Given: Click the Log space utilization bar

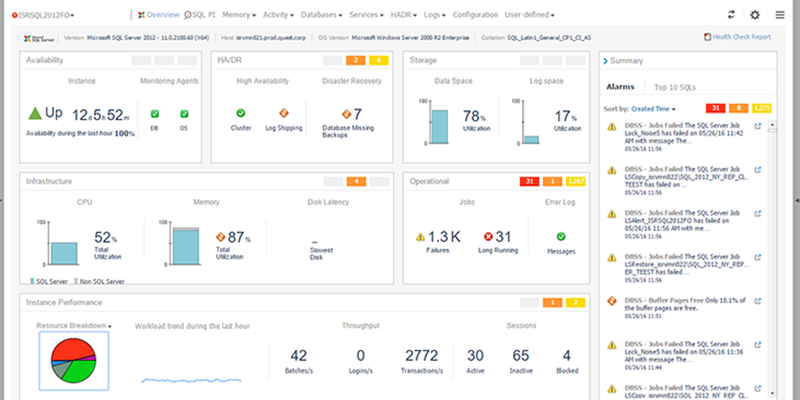Looking at the screenshot, I should coord(531,140).
